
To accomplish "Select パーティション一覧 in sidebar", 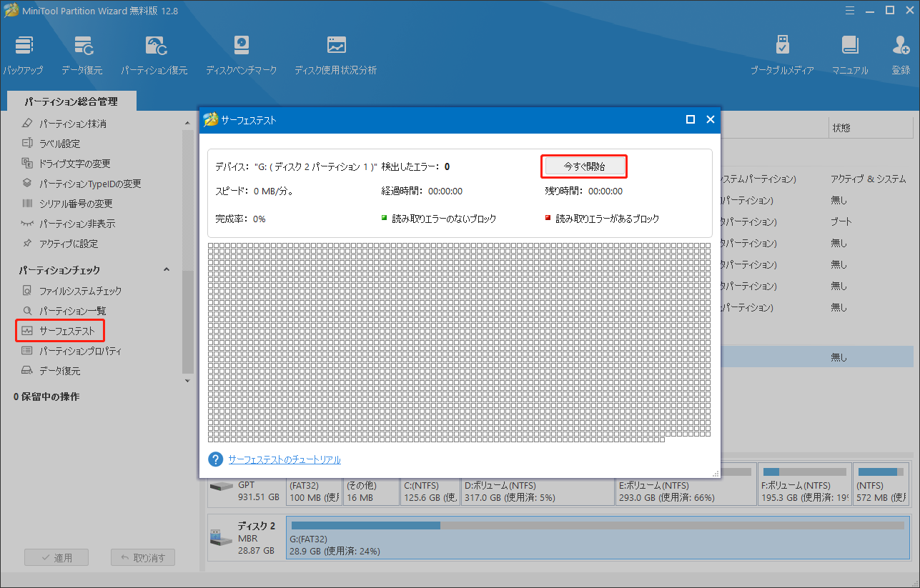I will [x=72, y=311].
